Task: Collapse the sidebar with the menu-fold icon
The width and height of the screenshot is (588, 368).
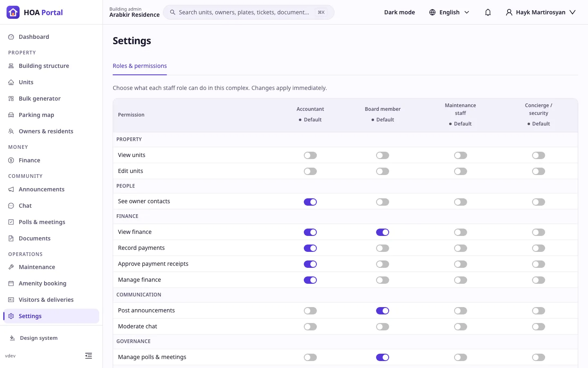Action: [x=89, y=356]
